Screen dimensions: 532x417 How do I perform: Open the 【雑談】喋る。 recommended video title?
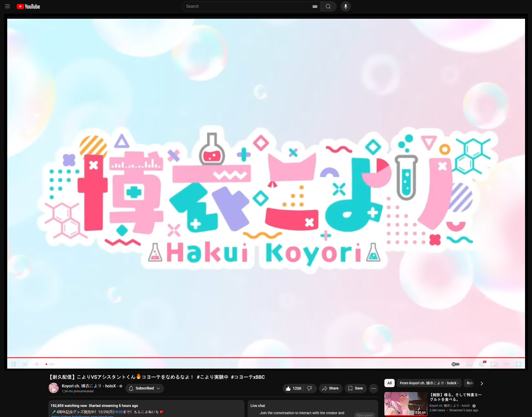pyautogui.click(x=456, y=397)
